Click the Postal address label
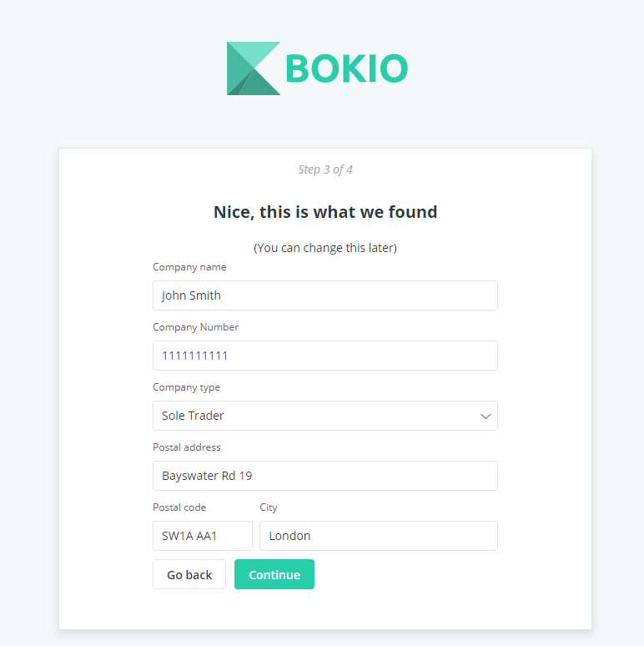Screen dimensions: 644x646 point(187,447)
